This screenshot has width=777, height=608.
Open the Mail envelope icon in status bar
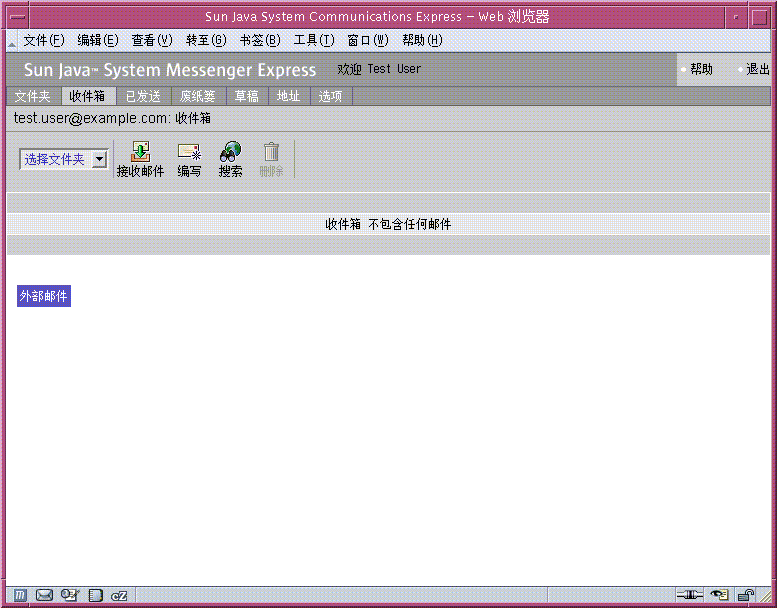coord(44,595)
